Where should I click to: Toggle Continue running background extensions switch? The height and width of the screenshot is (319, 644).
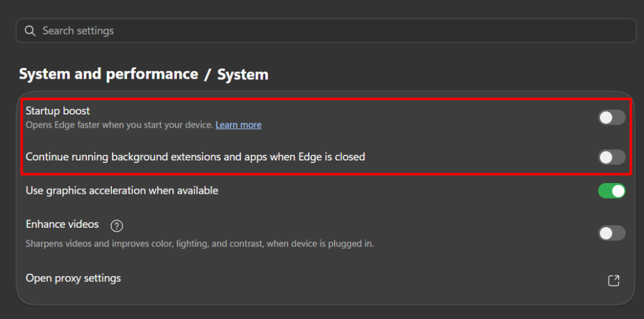point(611,157)
